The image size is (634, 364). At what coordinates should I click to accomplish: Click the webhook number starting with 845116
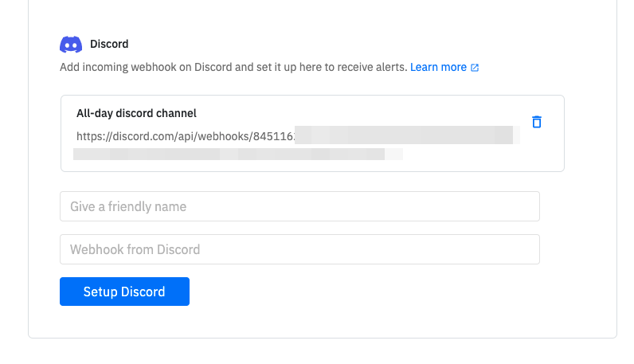pos(272,136)
